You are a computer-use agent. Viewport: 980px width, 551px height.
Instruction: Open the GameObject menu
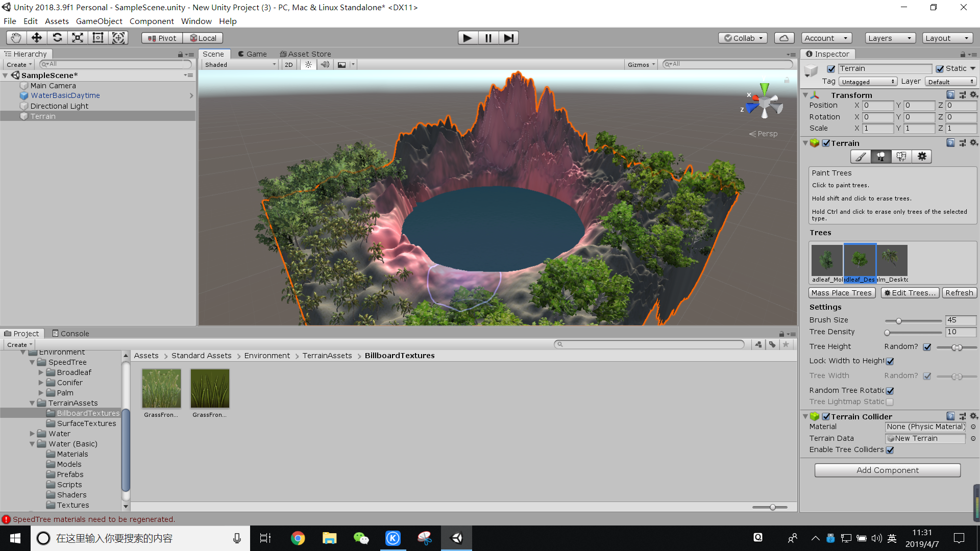99,21
